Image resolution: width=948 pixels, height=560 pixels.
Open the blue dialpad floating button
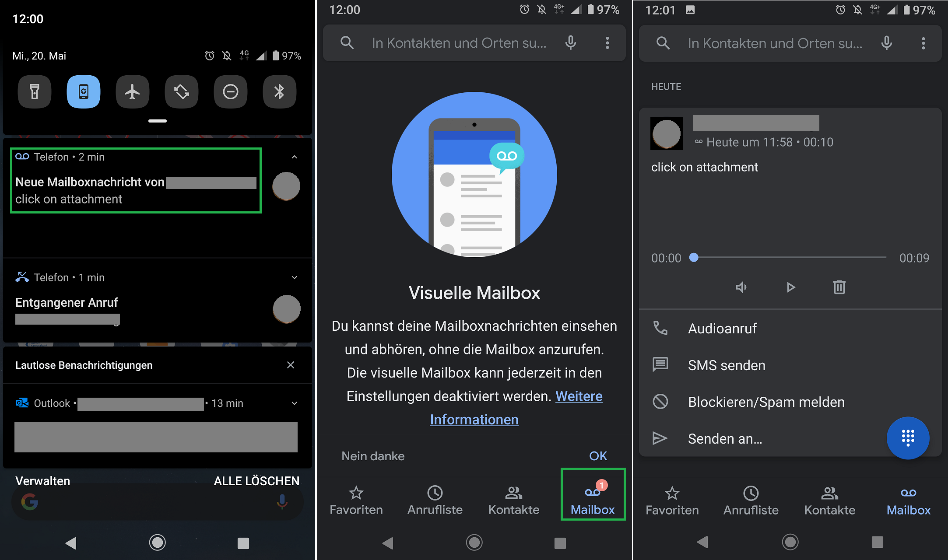click(908, 437)
